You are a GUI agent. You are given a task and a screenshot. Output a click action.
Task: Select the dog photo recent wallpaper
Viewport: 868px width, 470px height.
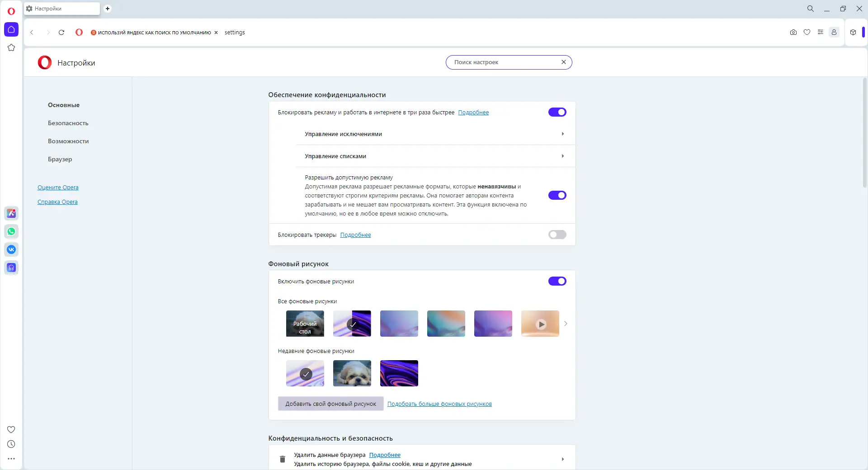pyautogui.click(x=352, y=373)
